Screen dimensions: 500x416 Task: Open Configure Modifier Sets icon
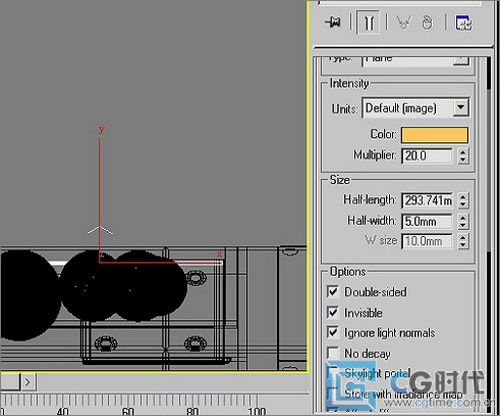463,23
